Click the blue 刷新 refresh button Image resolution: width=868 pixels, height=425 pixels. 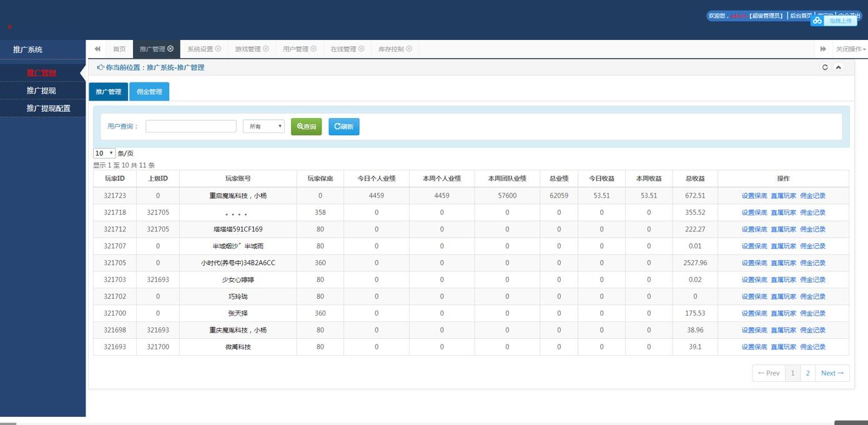coord(344,126)
